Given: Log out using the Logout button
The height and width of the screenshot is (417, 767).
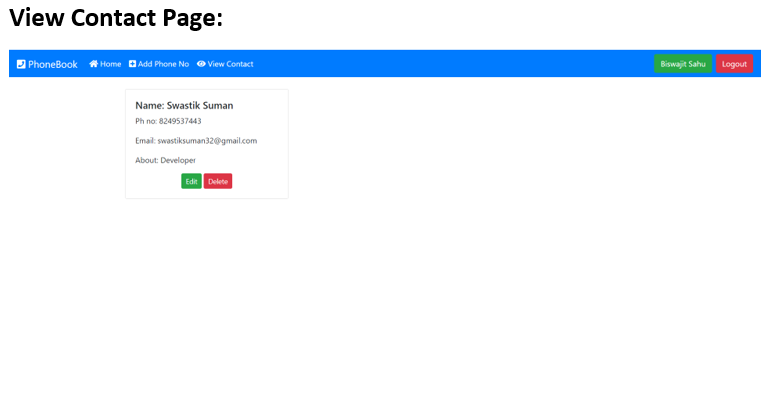Looking at the screenshot, I should pos(734,64).
